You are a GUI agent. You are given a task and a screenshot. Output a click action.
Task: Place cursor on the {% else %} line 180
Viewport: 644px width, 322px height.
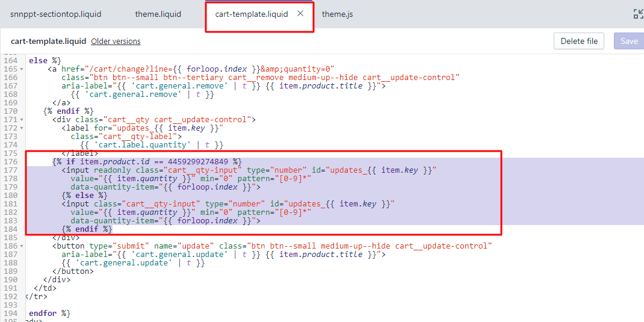point(84,196)
